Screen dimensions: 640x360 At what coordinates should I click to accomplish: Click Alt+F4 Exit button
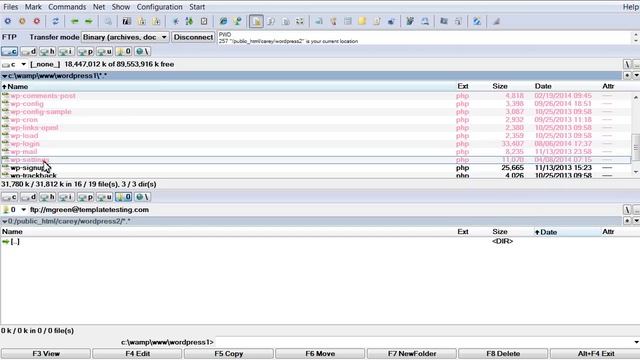point(595,353)
